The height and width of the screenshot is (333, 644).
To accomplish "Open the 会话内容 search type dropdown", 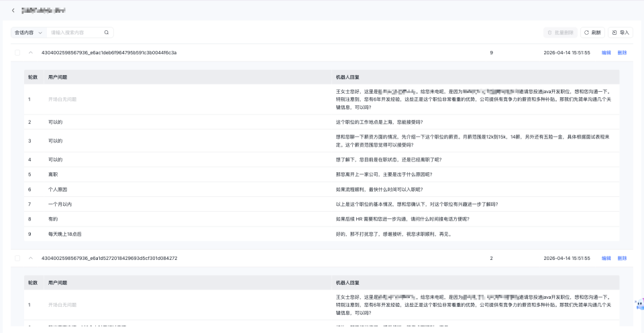I will [x=29, y=32].
